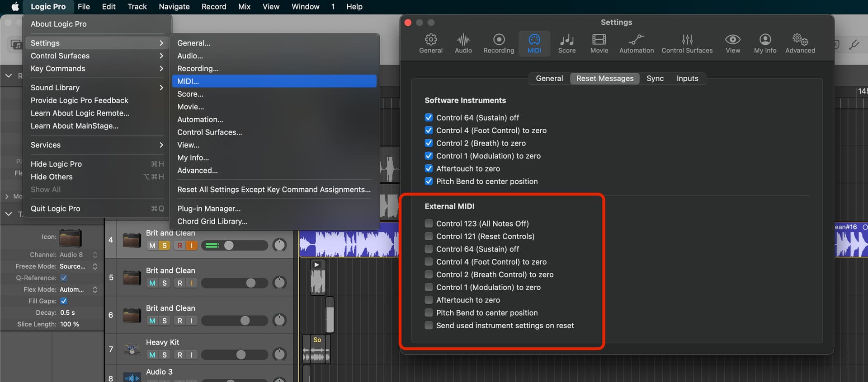Toggle the Fill Gaps checkbox
The width and height of the screenshot is (868, 382).
coord(64,301)
